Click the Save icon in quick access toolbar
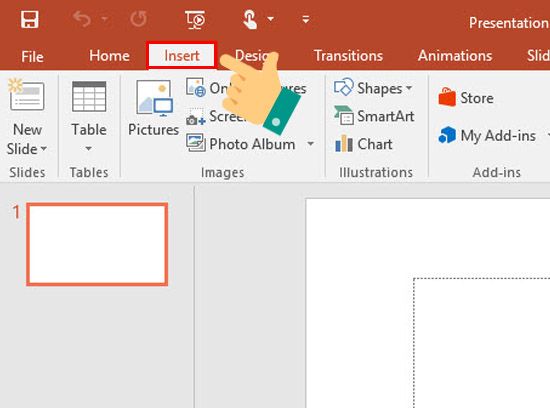The width and height of the screenshot is (550, 408). (x=29, y=19)
